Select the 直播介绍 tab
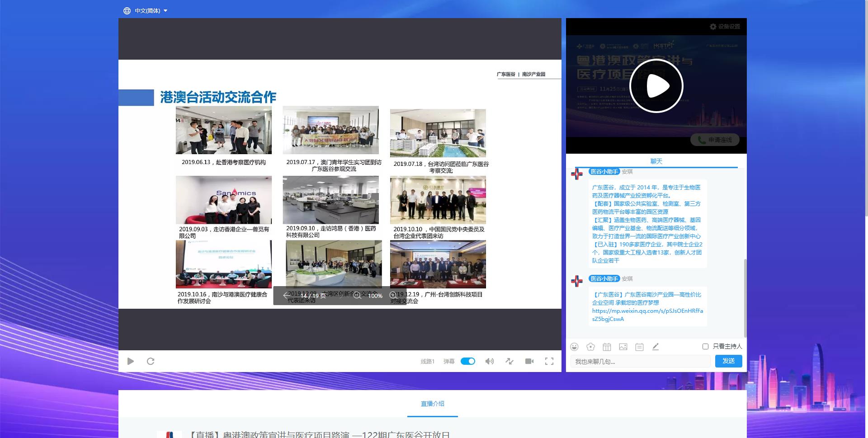 [x=432, y=404]
